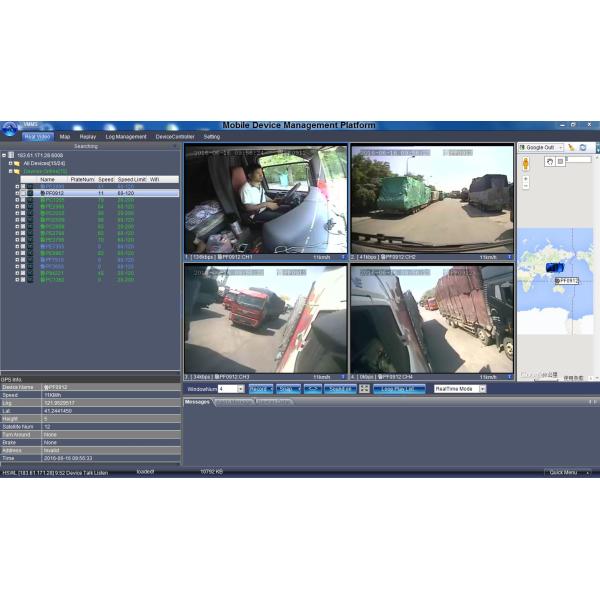This screenshot has height=600, width=600.
Task: Open the Quick Menu button
Action: [x=567, y=473]
